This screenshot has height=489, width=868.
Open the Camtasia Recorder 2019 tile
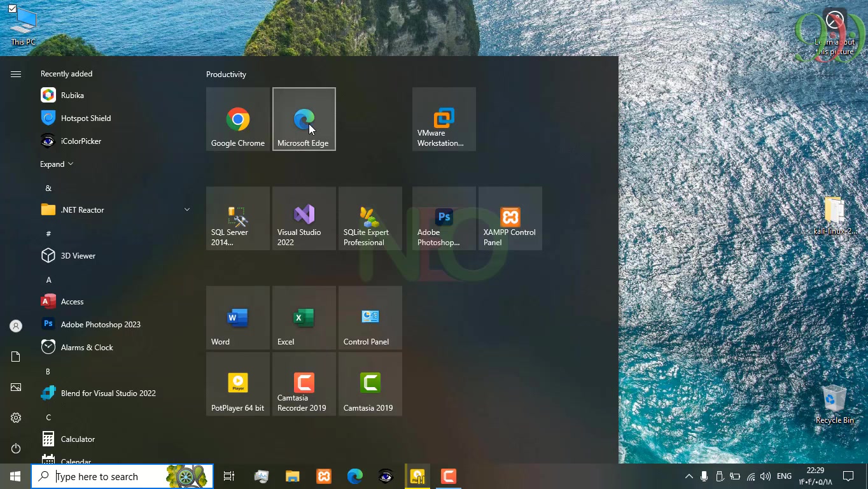pyautogui.click(x=304, y=384)
